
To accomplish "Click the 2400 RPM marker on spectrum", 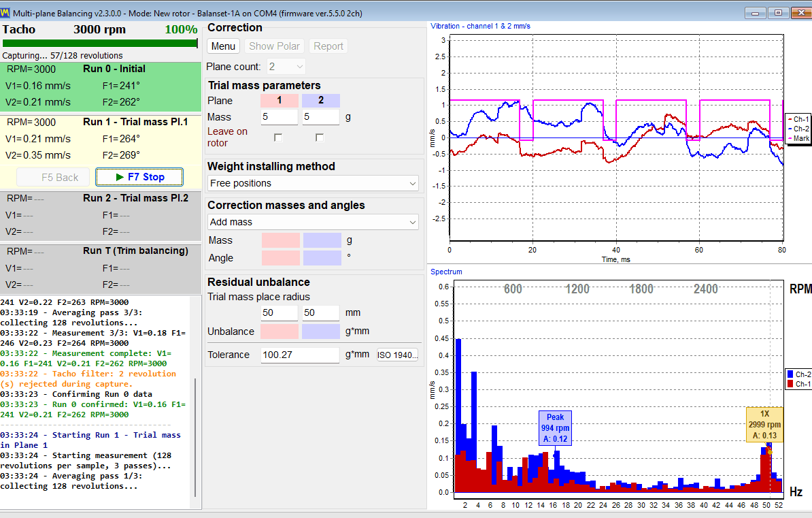I will coord(706,289).
